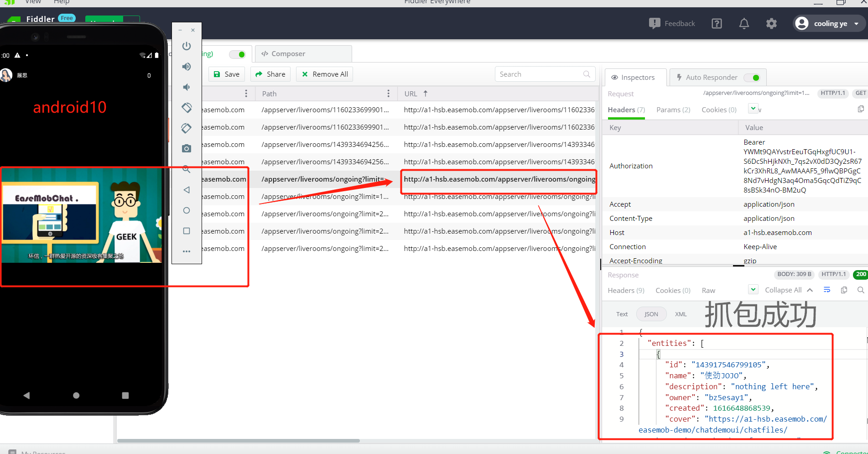Open request Cookies (0) tab
The height and width of the screenshot is (454, 868).
pos(719,110)
